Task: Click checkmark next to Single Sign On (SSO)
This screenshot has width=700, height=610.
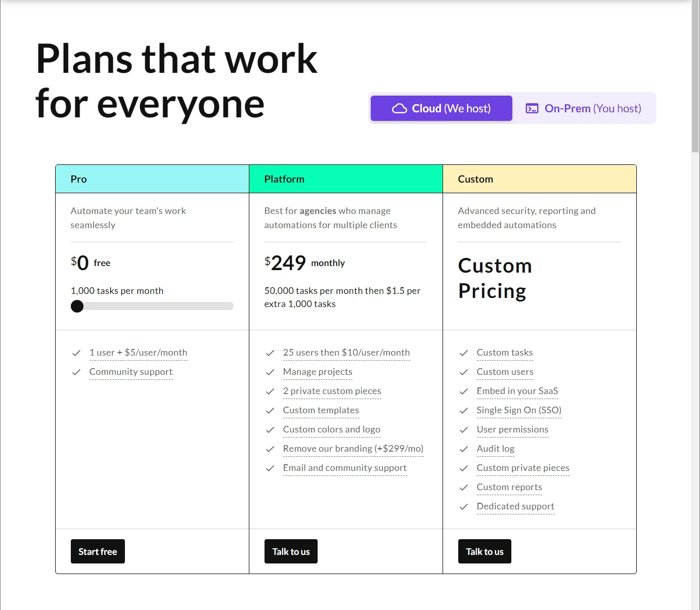Action: coord(464,411)
